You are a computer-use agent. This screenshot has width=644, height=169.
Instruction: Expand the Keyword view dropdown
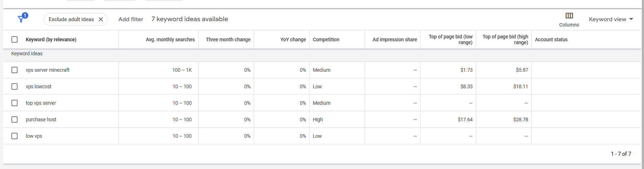(x=611, y=19)
